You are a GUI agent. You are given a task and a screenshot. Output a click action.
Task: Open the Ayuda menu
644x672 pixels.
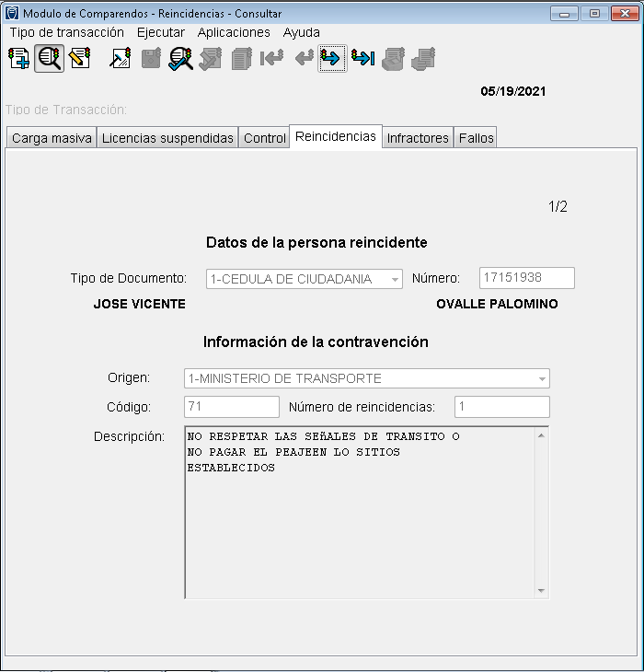[302, 32]
